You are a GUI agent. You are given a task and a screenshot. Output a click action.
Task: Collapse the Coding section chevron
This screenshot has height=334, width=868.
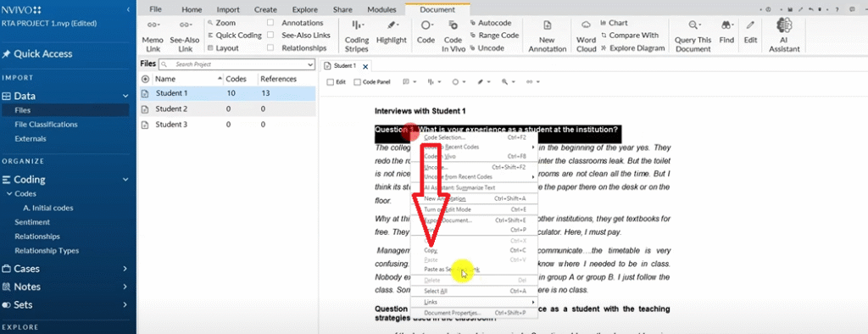click(x=125, y=180)
